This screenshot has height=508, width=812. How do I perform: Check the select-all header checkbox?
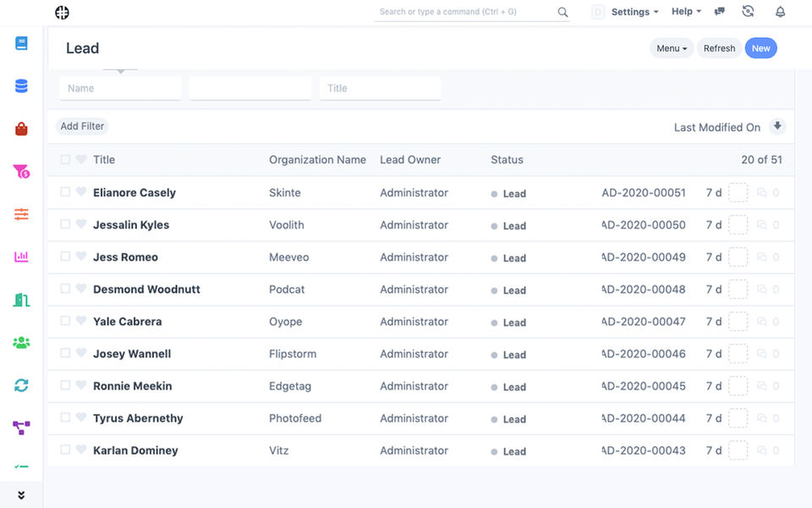coord(65,159)
